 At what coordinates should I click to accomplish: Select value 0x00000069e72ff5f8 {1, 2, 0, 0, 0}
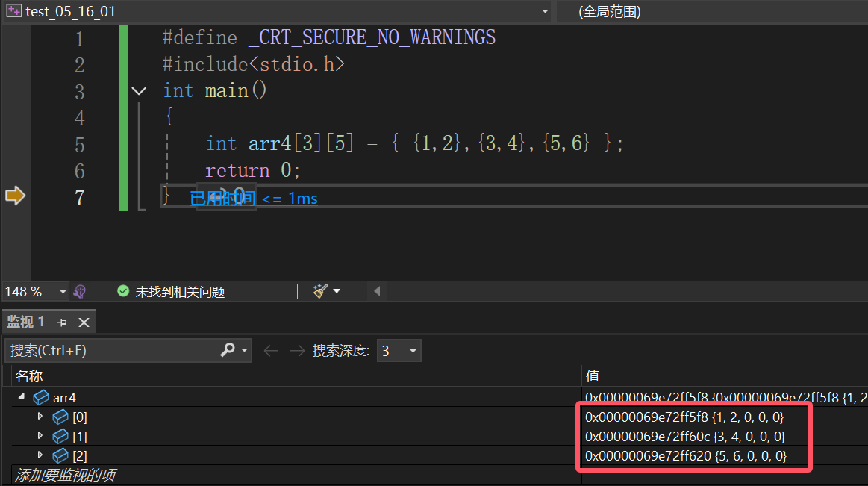[x=684, y=417]
